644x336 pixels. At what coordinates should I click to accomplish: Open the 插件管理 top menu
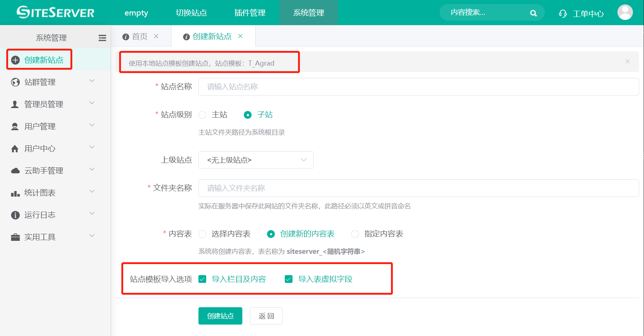point(250,13)
